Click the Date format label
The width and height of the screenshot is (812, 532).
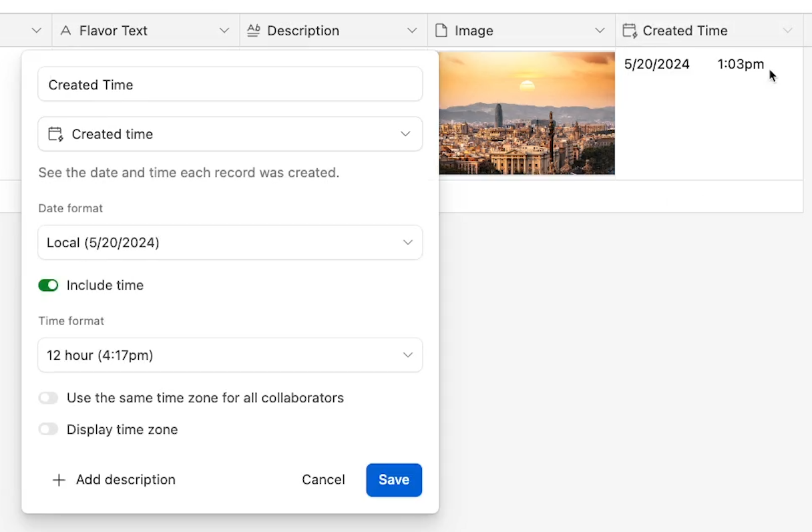pos(71,209)
